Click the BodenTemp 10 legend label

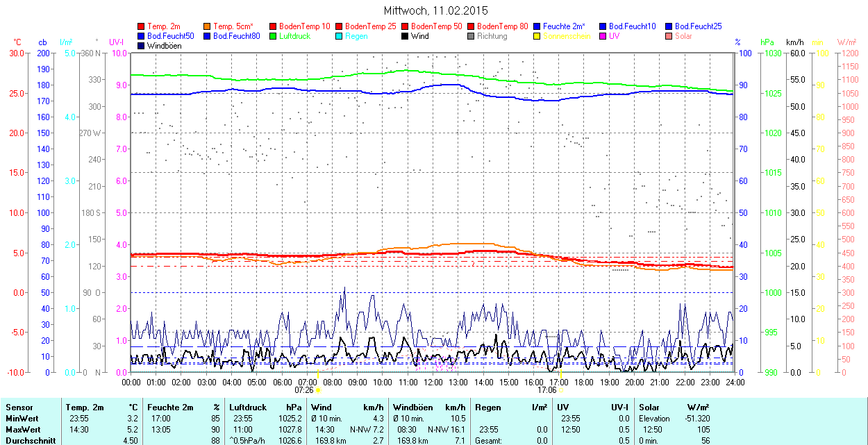(305, 26)
